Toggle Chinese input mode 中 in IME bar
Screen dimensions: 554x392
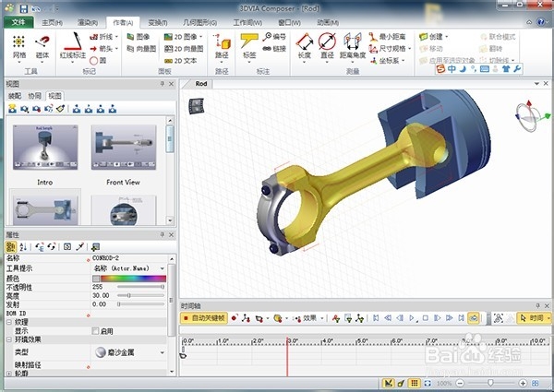point(452,69)
